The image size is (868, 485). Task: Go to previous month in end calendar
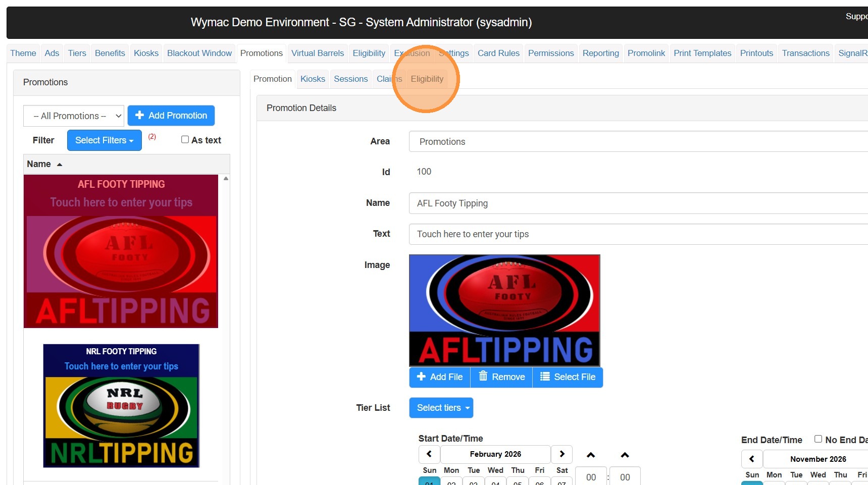[x=752, y=459]
